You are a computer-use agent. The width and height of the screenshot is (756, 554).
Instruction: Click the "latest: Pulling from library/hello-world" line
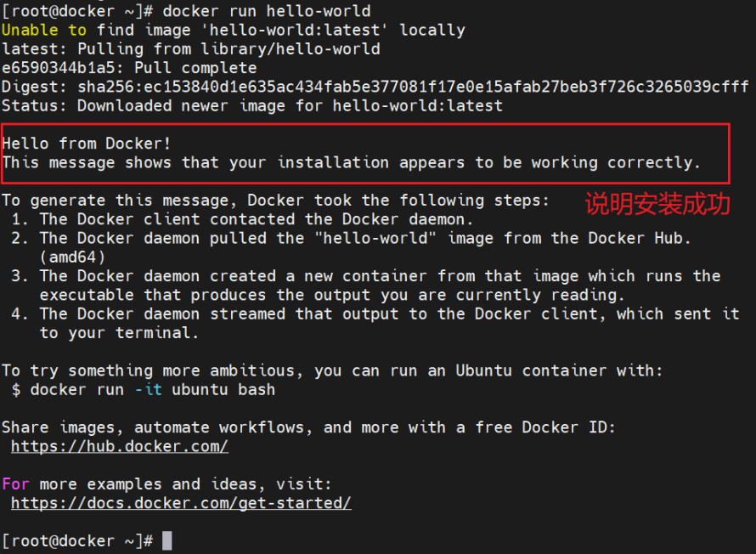191,49
